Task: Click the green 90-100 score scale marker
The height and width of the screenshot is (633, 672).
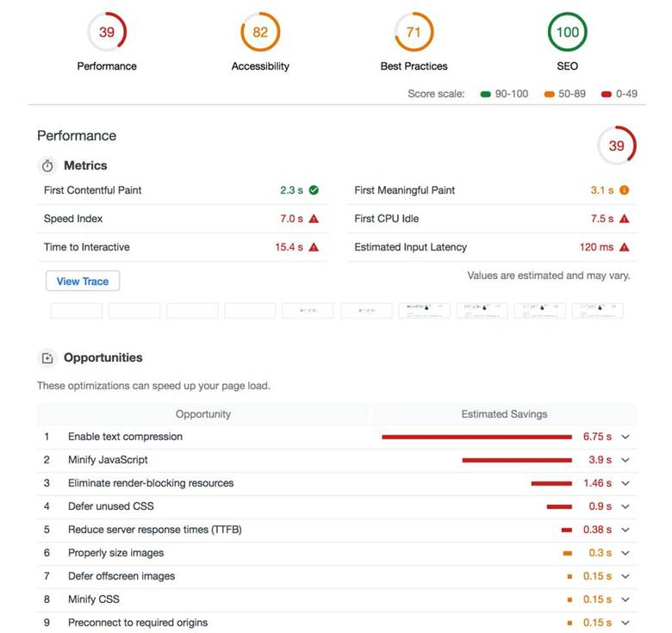Action: (486, 94)
